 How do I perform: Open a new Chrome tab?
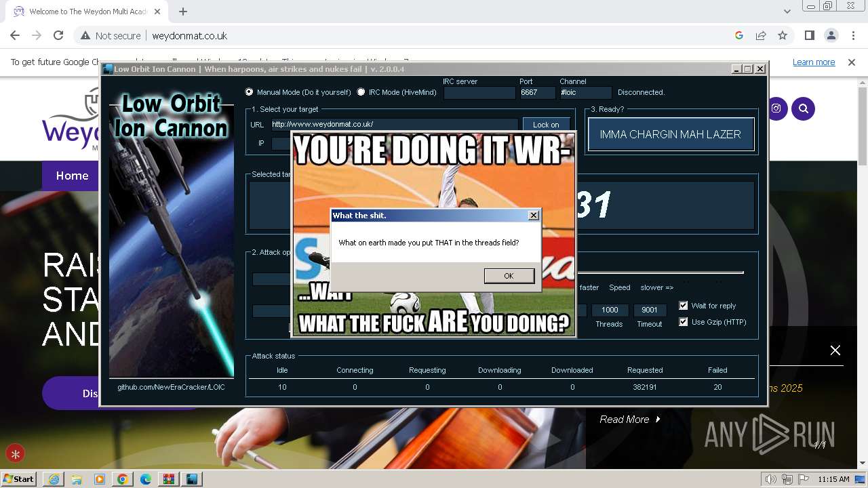coord(183,12)
